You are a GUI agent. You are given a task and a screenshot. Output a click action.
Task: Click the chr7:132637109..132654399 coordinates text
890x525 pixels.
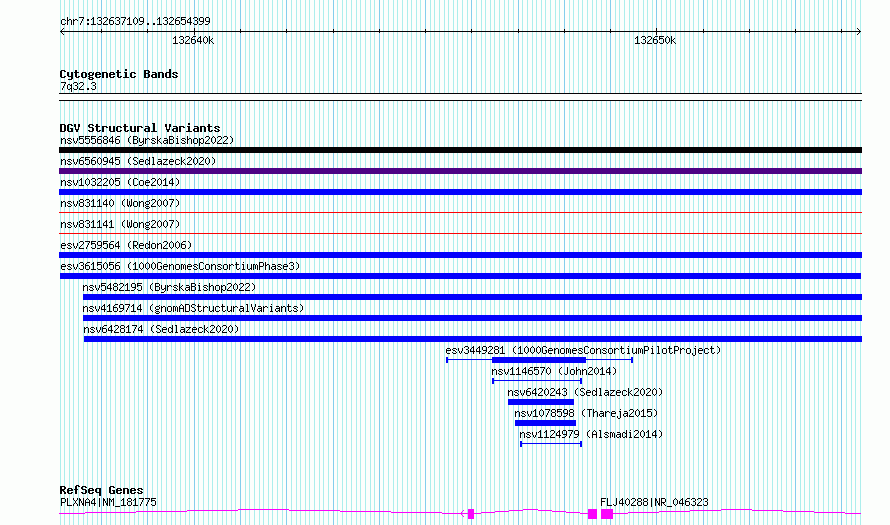135,22
